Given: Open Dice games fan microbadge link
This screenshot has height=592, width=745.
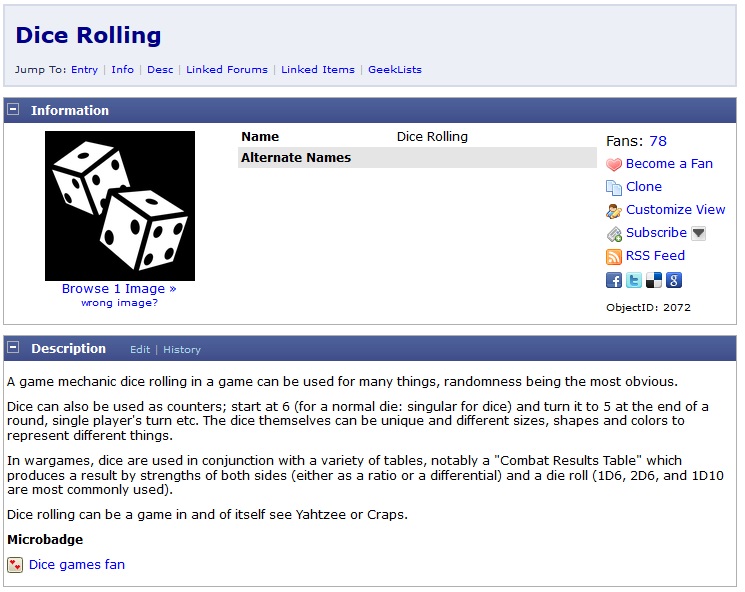Looking at the screenshot, I should 77,564.
